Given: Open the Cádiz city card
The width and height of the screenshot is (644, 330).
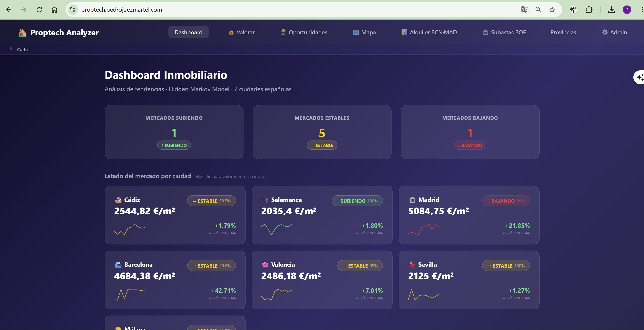Looking at the screenshot, I should pos(175,215).
